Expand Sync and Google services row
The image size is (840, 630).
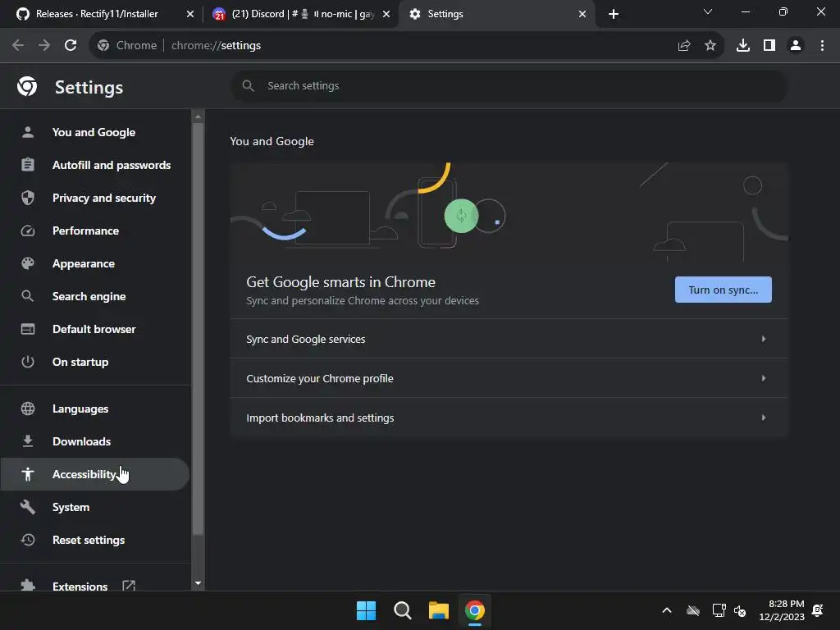pos(509,339)
